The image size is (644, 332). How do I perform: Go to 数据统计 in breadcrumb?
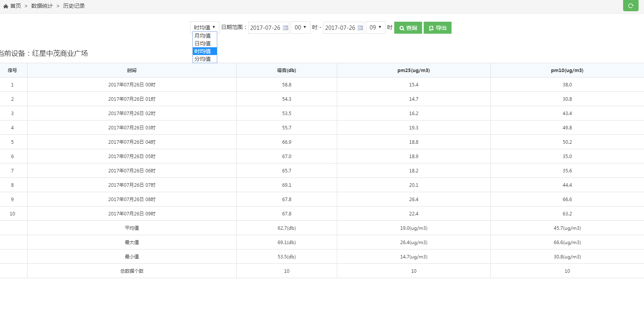(42, 6)
